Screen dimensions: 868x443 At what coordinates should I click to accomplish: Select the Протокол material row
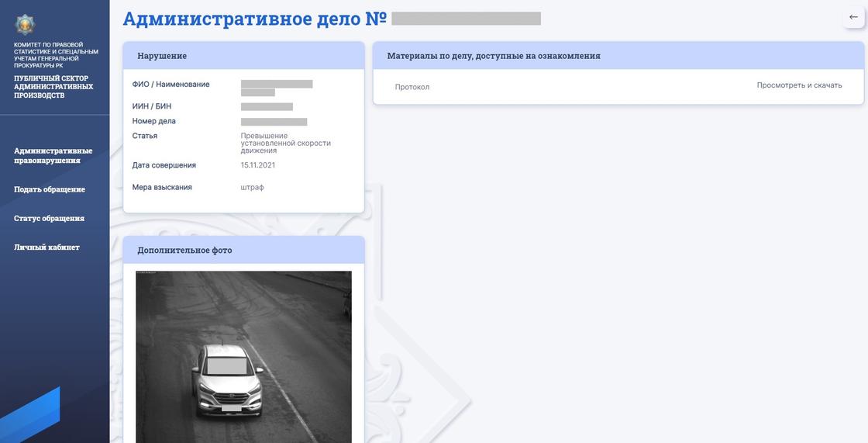click(618, 86)
